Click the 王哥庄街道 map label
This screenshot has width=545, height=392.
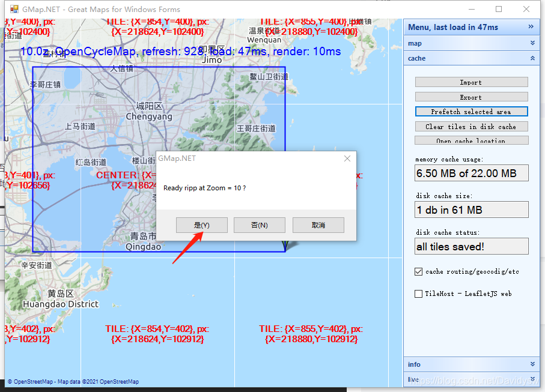256,128
